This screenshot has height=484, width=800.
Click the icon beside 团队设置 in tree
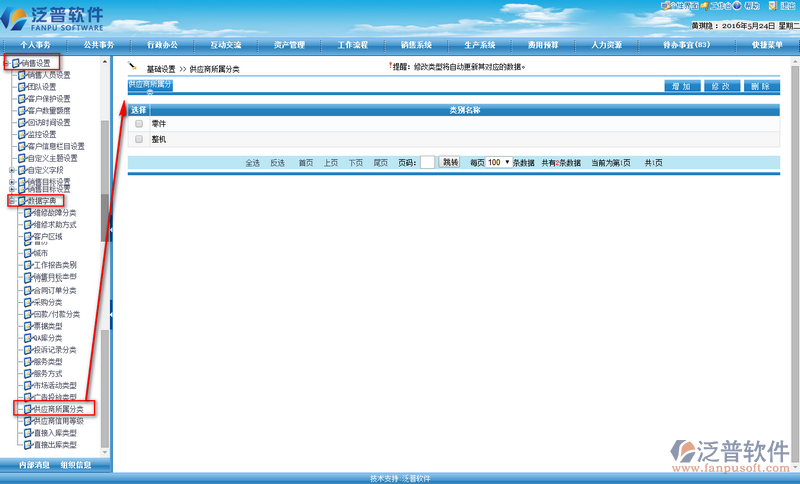point(24,87)
